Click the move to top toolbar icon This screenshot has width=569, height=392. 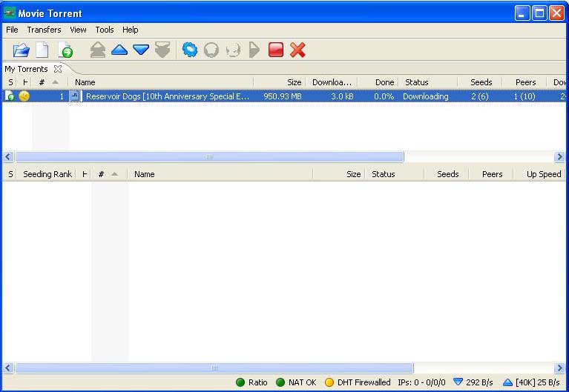98,50
